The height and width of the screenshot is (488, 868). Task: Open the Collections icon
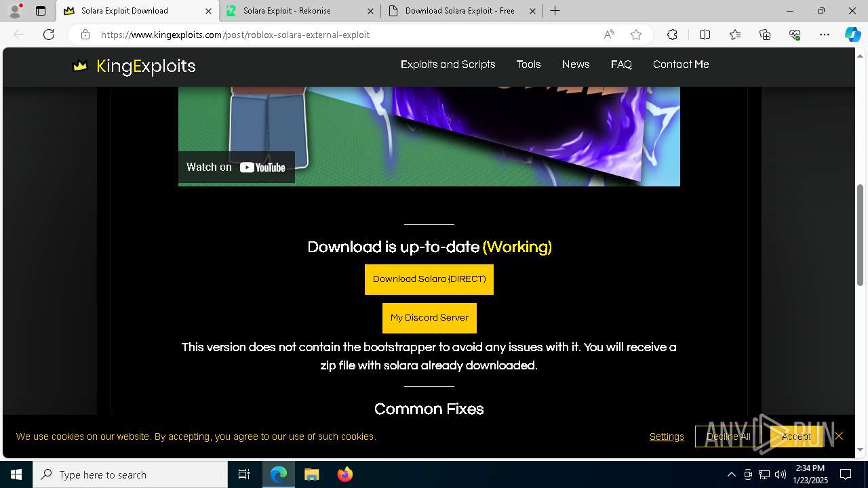765,35
